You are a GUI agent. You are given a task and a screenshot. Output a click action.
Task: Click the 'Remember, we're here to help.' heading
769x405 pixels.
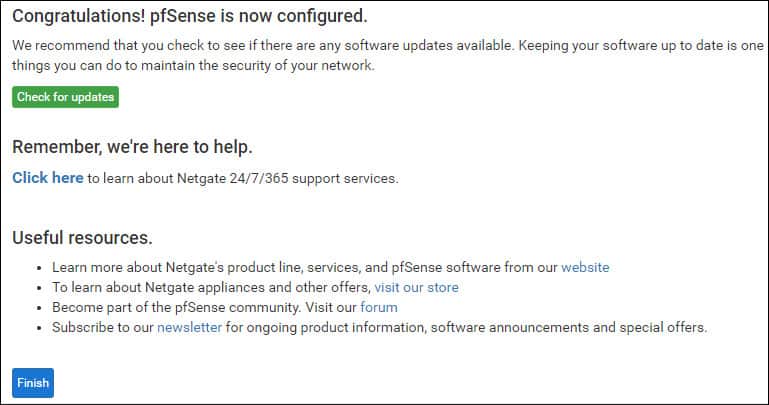[x=132, y=147]
